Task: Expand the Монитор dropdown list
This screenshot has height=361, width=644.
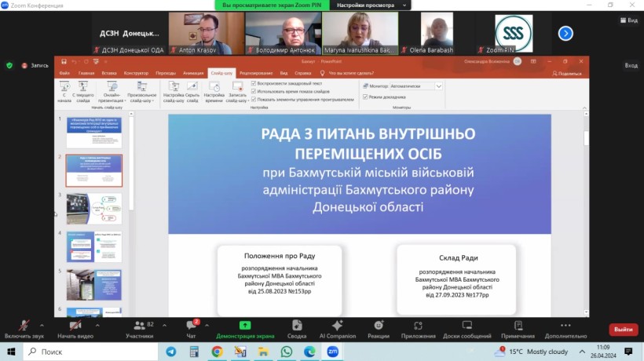Action: 438,86
